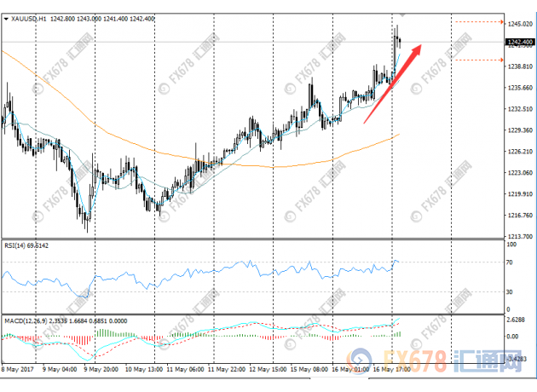Screen dimensions: 537x392
Task: Click the blue RSI line in the RSI panel
Action: coord(256,272)
